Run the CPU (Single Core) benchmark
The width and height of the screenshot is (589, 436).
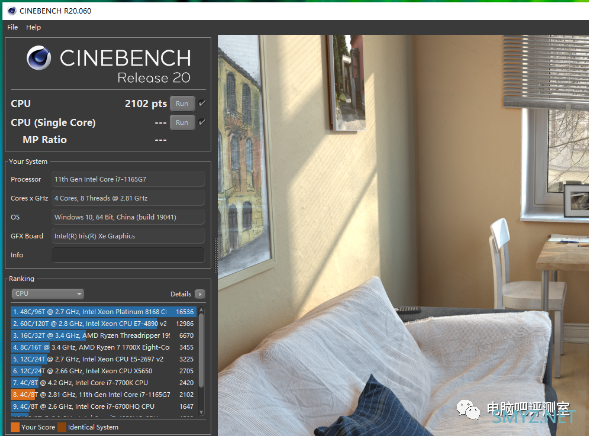tap(182, 122)
